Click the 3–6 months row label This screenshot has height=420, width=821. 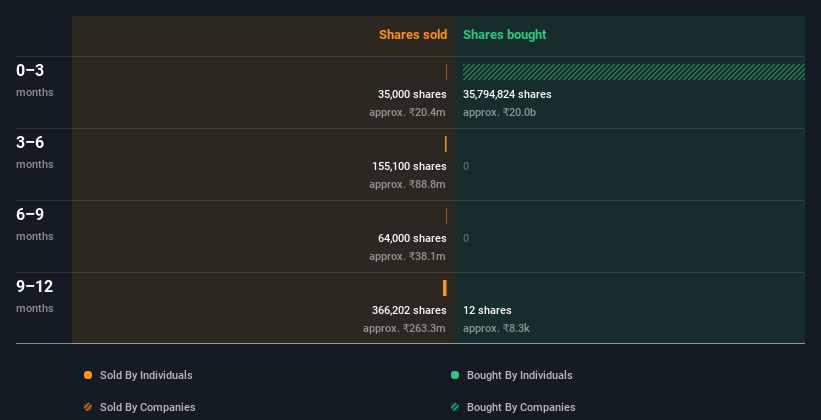tap(35, 152)
